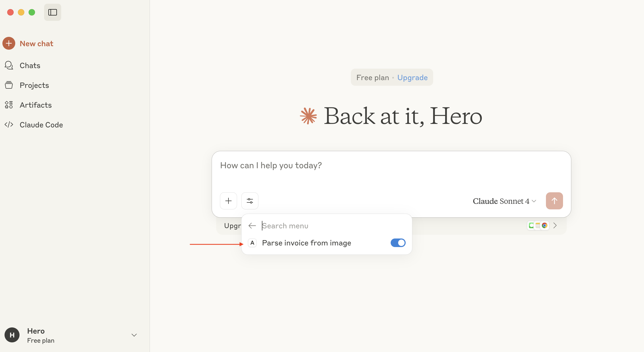Expand Claude Sonnet 4 model dropdown
Screen dimensions: 644x352
click(x=504, y=201)
